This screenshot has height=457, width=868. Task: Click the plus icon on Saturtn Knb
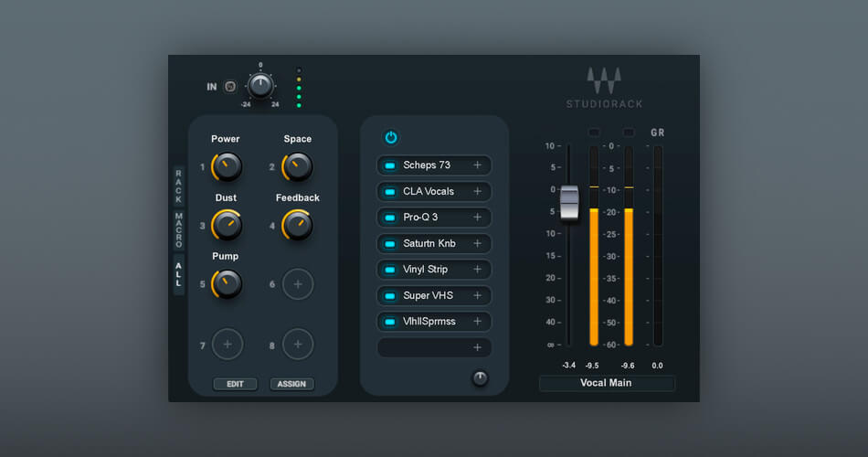477,243
